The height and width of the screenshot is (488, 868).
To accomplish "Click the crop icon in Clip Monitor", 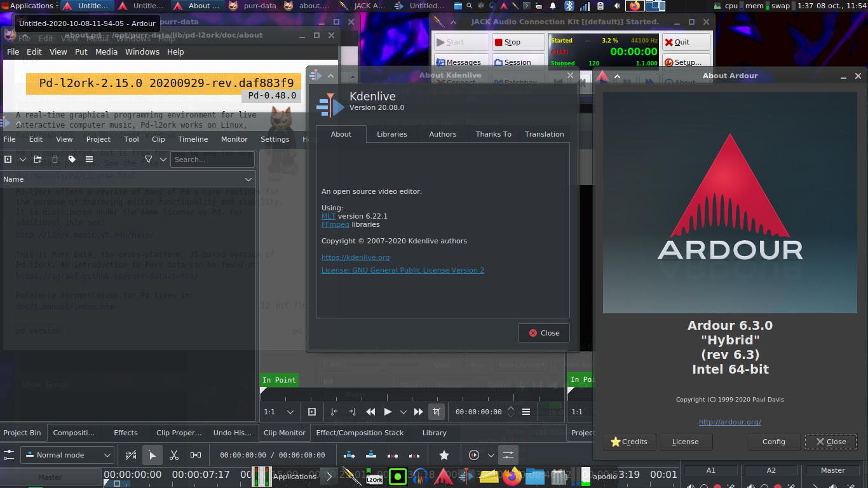I will coord(437,412).
